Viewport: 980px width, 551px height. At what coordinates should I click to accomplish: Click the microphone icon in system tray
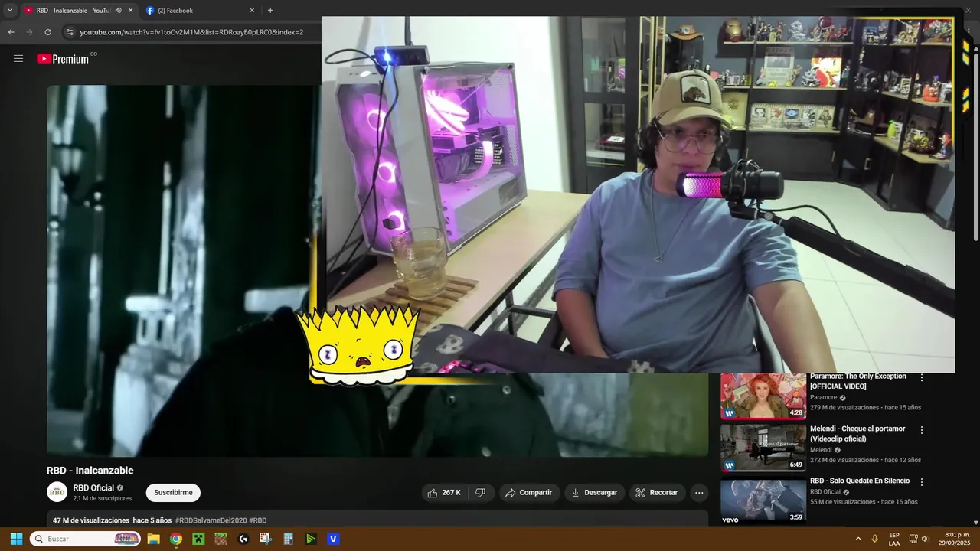874,539
